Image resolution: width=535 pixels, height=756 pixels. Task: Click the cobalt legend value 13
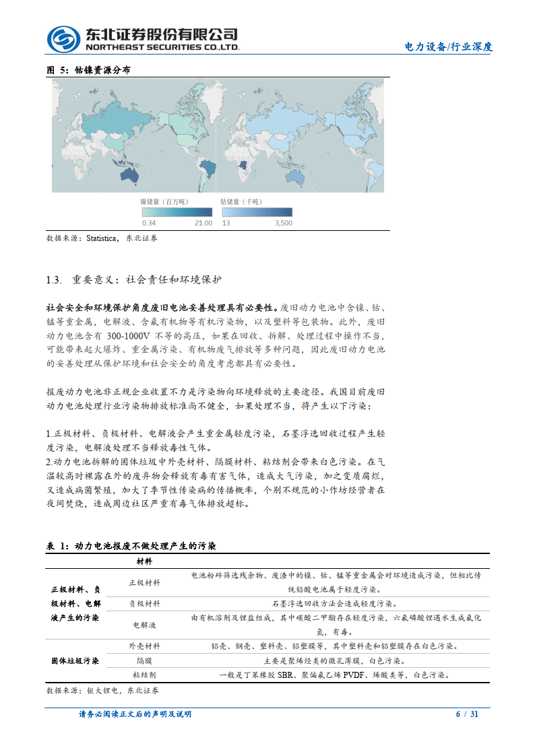click(x=226, y=224)
